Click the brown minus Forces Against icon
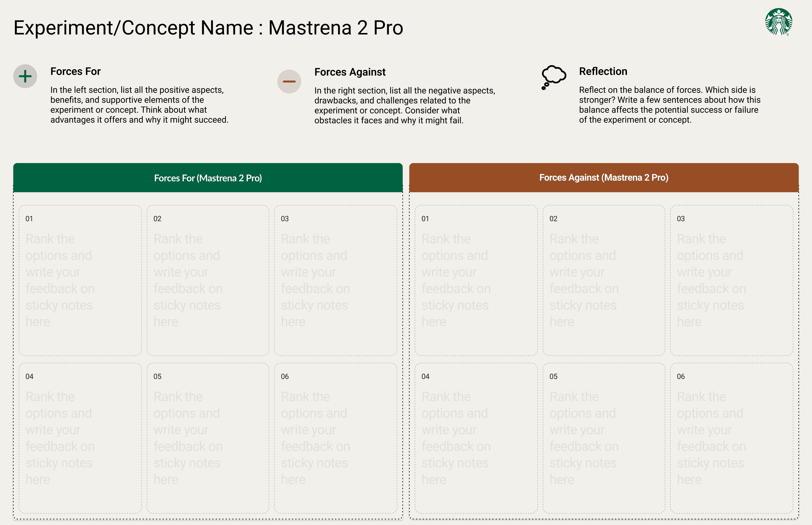812x525 pixels. [289, 82]
